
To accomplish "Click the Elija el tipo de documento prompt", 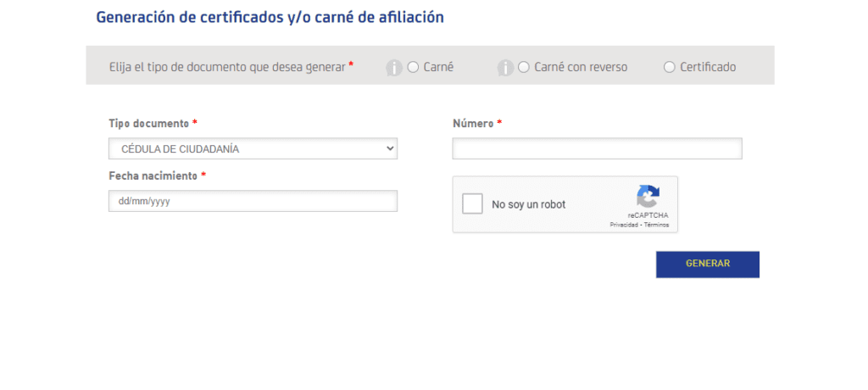I will (x=227, y=67).
